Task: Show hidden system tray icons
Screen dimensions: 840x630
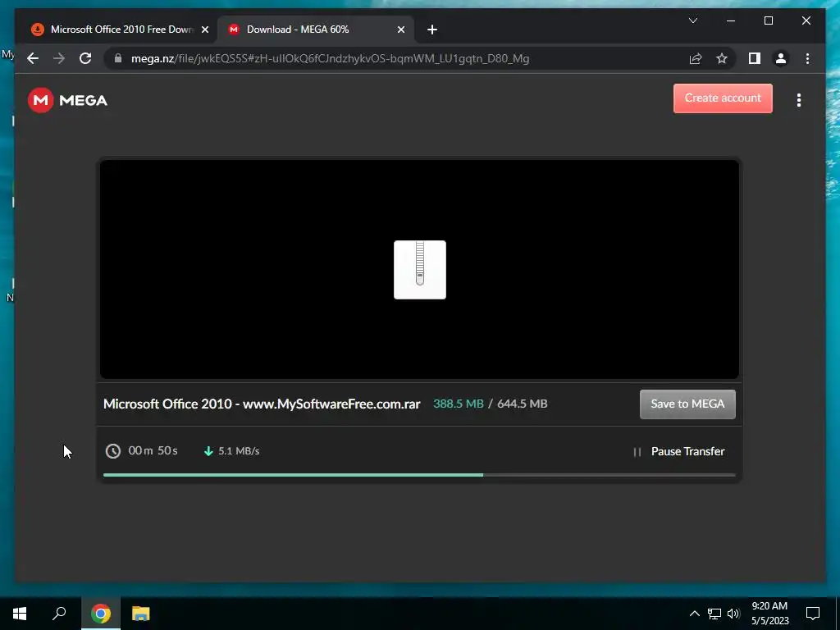Action: pyautogui.click(x=694, y=614)
